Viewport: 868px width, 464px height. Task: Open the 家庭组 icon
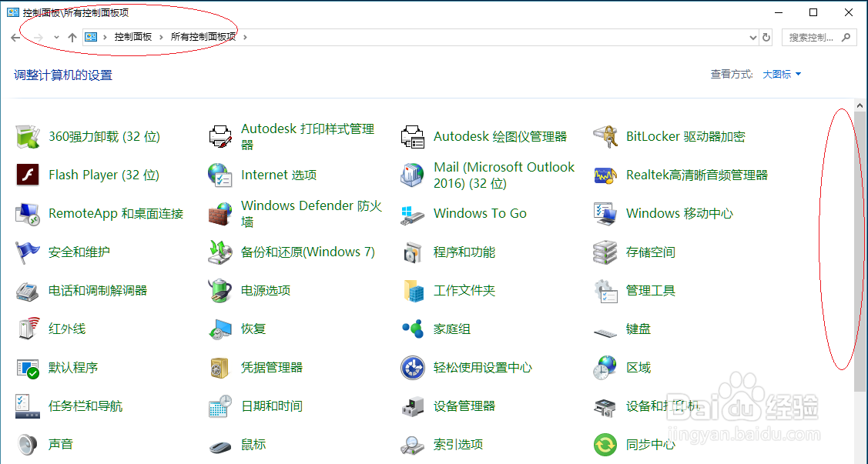413,329
